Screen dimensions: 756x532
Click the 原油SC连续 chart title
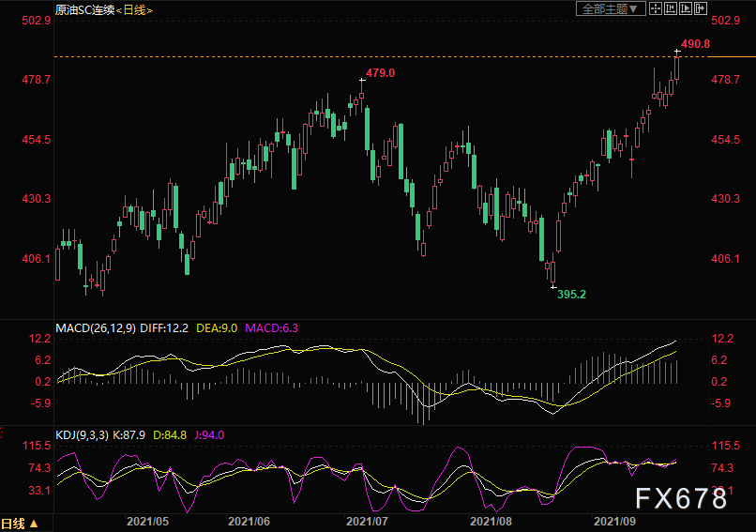[x=84, y=9]
